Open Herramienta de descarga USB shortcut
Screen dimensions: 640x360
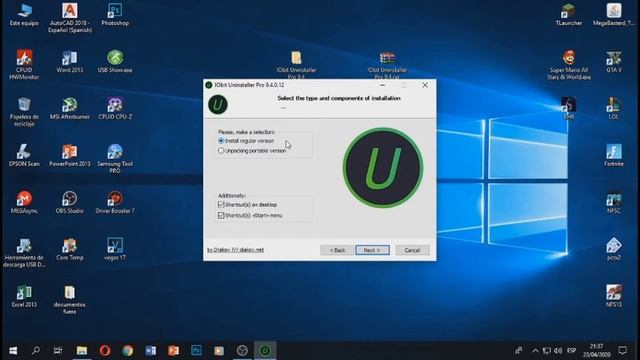pyautogui.click(x=24, y=253)
